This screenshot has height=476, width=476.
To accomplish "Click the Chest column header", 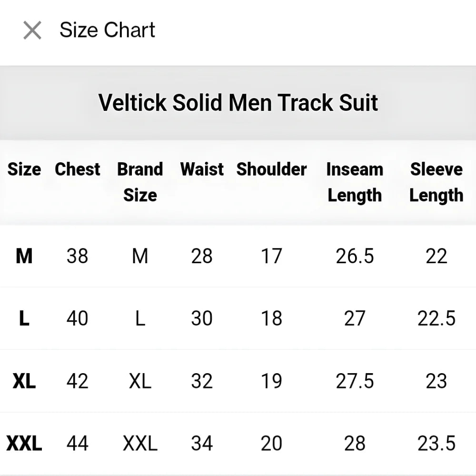I will coord(77,169).
